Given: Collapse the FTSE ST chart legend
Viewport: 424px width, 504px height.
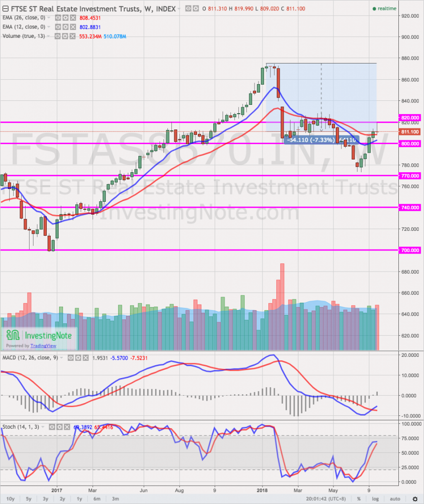Looking at the screenshot, I should (5, 9).
